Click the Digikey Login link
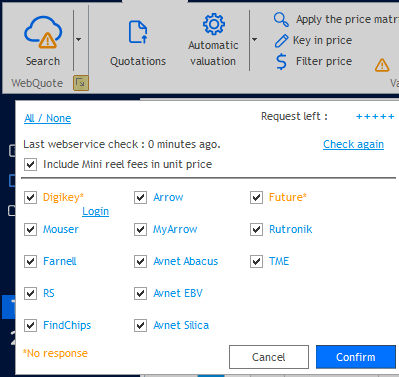The width and height of the screenshot is (399, 377). coord(96,211)
